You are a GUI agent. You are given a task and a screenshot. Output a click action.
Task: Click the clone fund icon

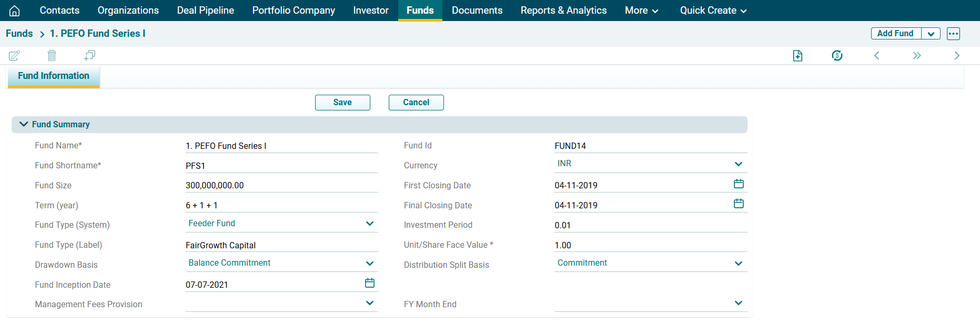coord(89,55)
